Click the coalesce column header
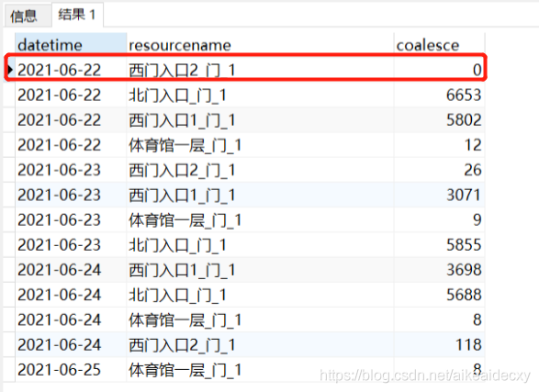Screen dimensions: 539x392 click(x=439, y=45)
